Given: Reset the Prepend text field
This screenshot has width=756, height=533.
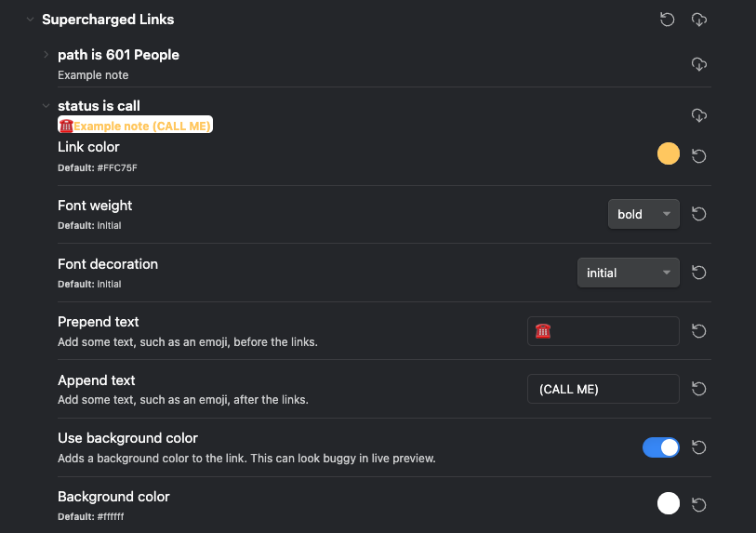Looking at the screenshot, I should [x=699, y=331].
